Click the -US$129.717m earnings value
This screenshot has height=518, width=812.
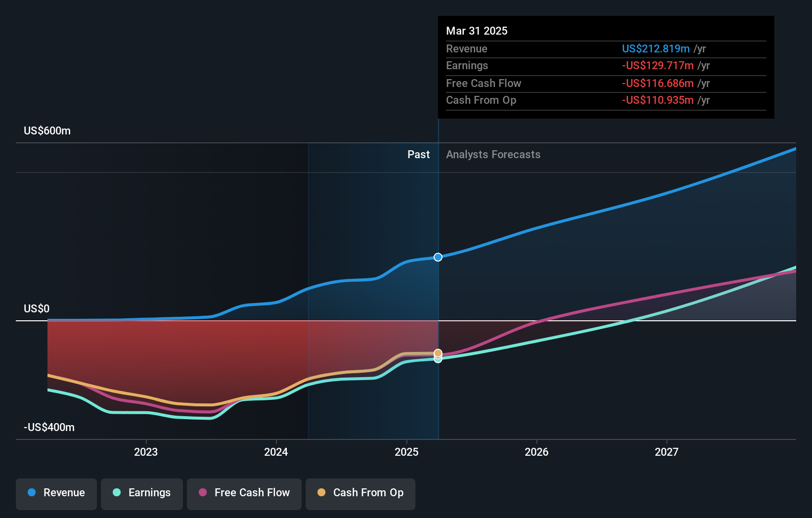(x=658, y=65)
